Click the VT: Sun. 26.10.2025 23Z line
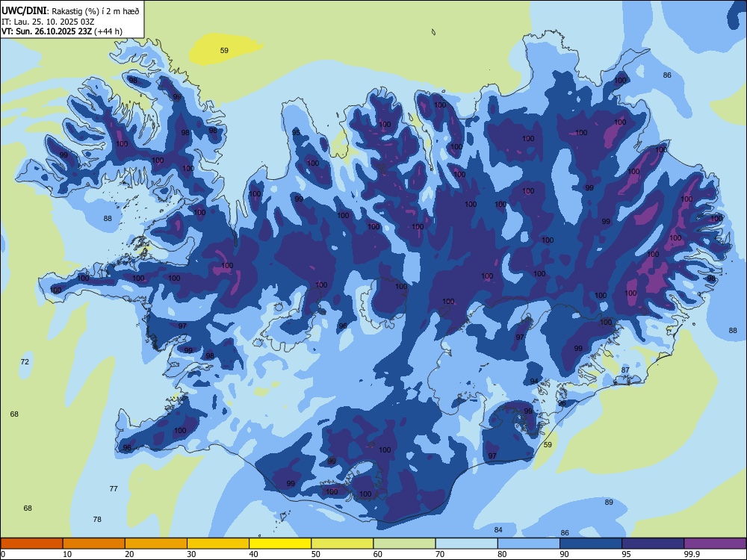The height and width of the screenshot is (560, 747). 62,31
